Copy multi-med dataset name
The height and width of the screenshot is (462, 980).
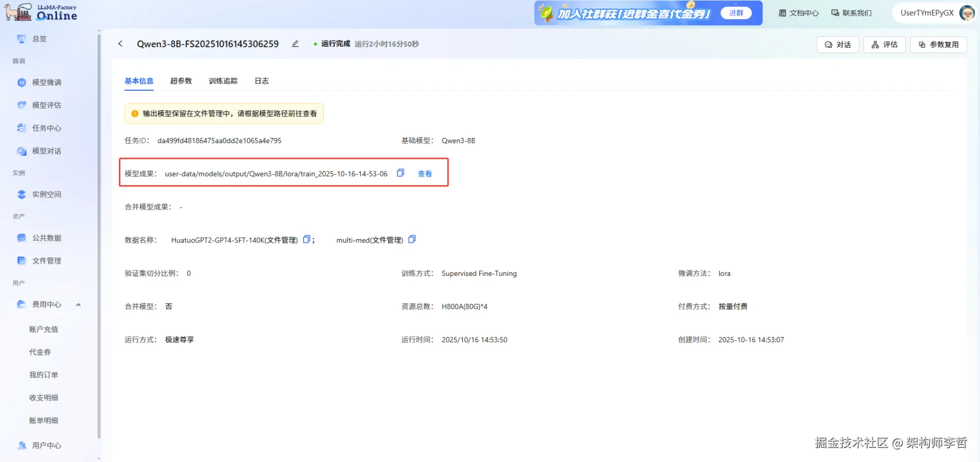click(x=412, y=239)
